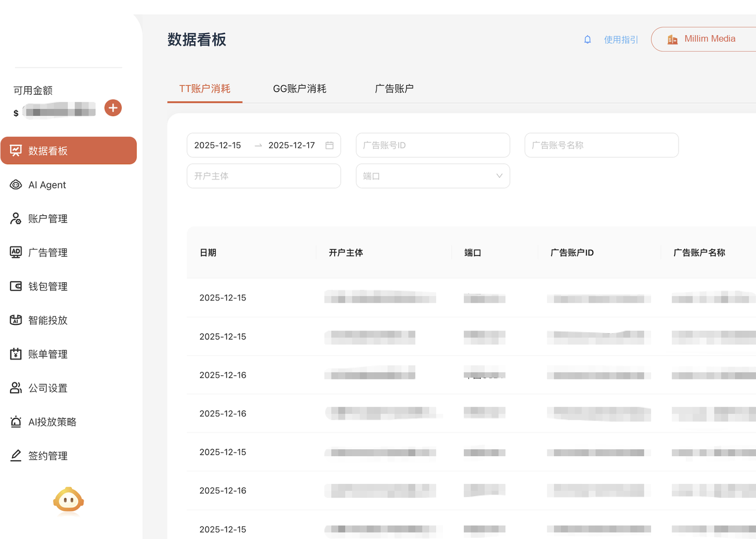
Task: Click the notification bell icon
Action: point(587,39)
